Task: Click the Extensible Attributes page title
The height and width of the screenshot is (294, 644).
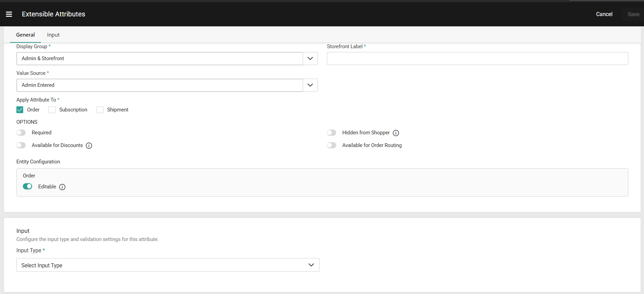Action: (x=54, y=14)
